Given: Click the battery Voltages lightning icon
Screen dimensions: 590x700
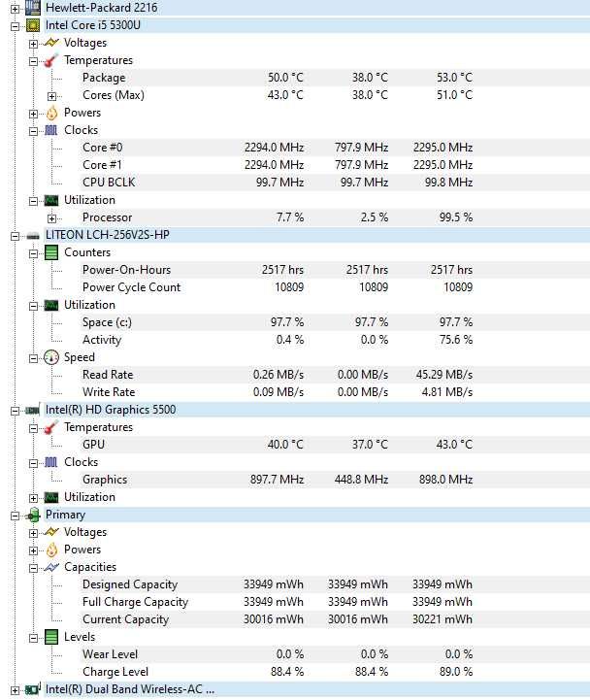Looking at the screenshot, I should 51,532.
